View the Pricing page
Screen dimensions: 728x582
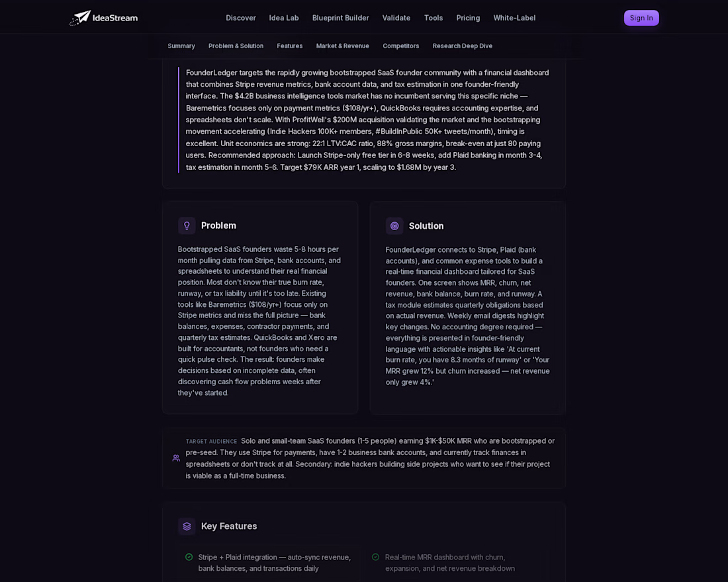click(x=468, y=18)
